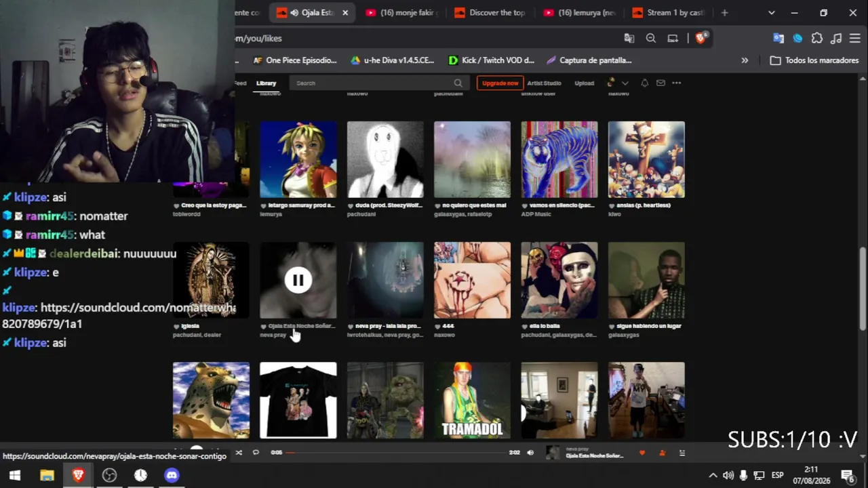The image size is (868, 488).
Task: Open the Kick / Twitch VOD bookmark
Action: (492, 60)
